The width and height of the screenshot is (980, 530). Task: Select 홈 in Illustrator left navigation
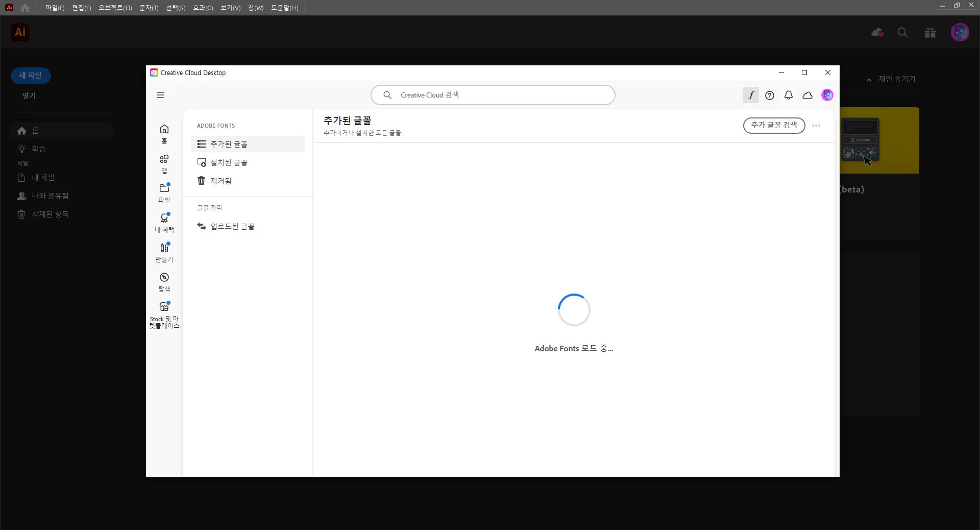pos(62,131)
